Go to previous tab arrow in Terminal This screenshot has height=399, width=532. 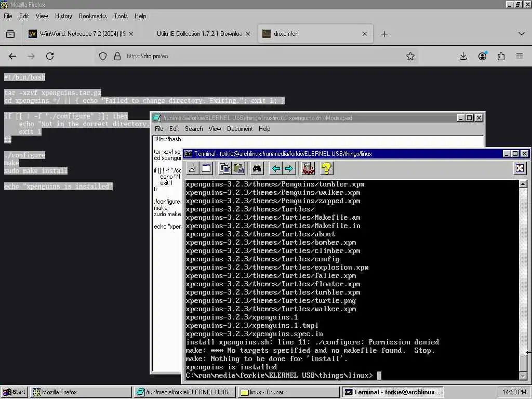click(x=276, y=168)
